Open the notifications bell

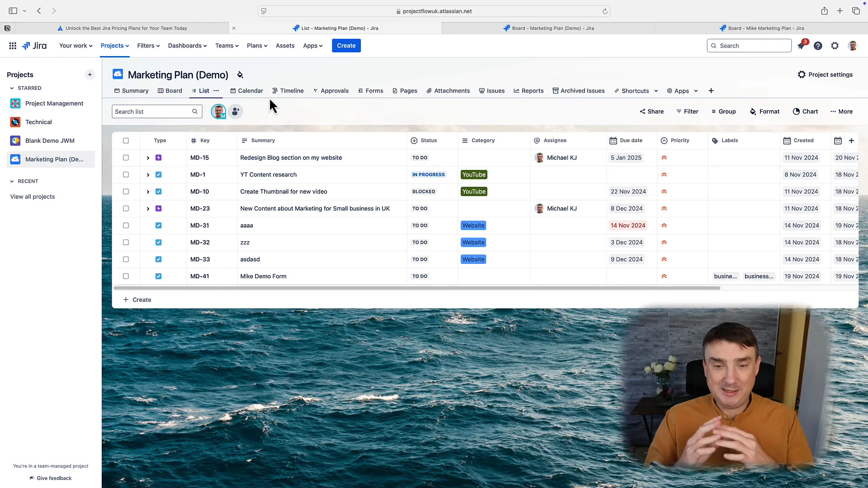click(x=801, y=46)
